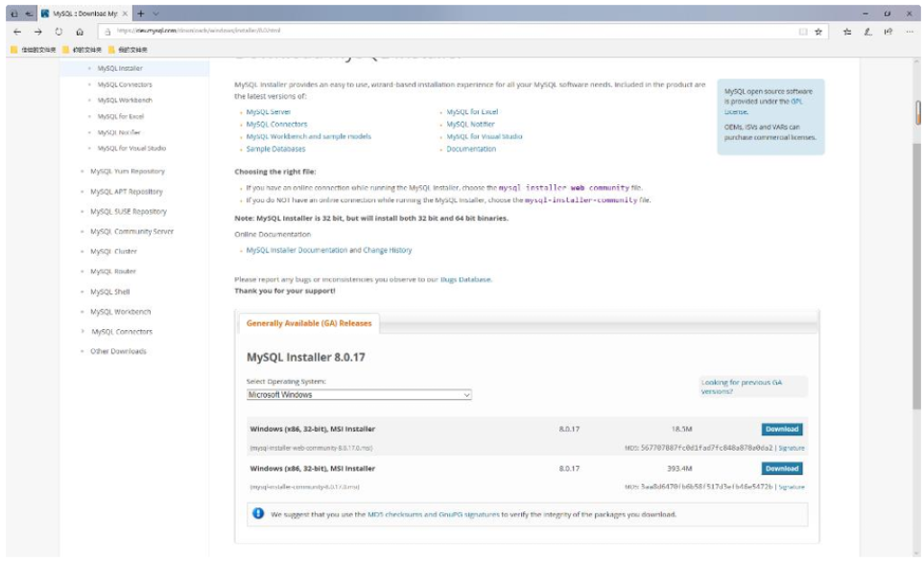924x562 pixels.
Task: Select the MySQL :: Download browser tab
Action: [84, 13]
